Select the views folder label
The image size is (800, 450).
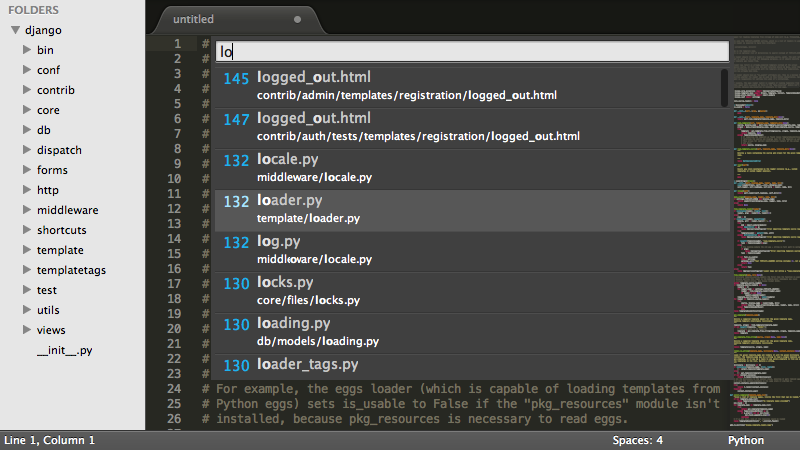coord(51,330)
